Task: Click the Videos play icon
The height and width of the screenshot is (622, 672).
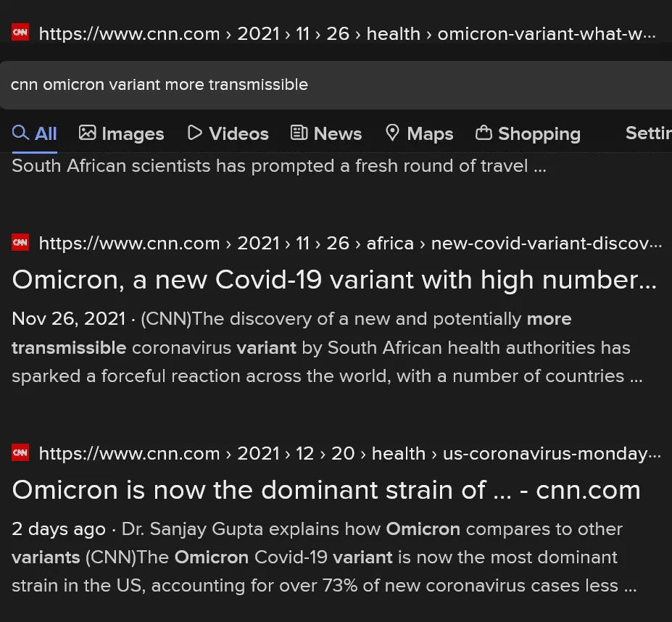Action: [194, 133]
